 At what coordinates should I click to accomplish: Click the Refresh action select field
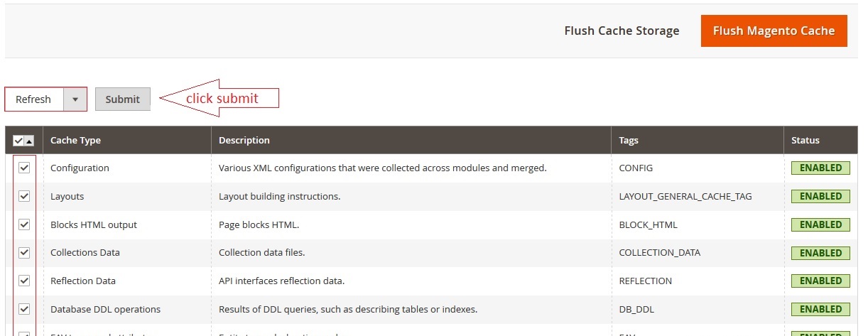[34, 99]
